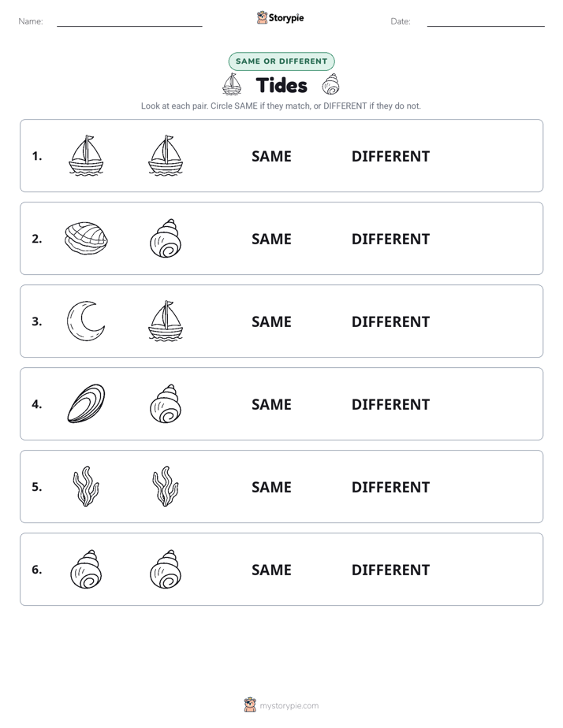Click the second spiral shell in row 6
563x728 pixels.
[x=166, y=569]
